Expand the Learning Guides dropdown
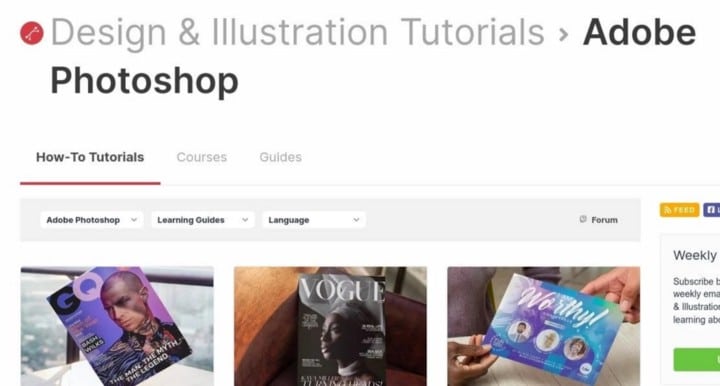This screenshot has width=720, height=386. coord(202,220)
